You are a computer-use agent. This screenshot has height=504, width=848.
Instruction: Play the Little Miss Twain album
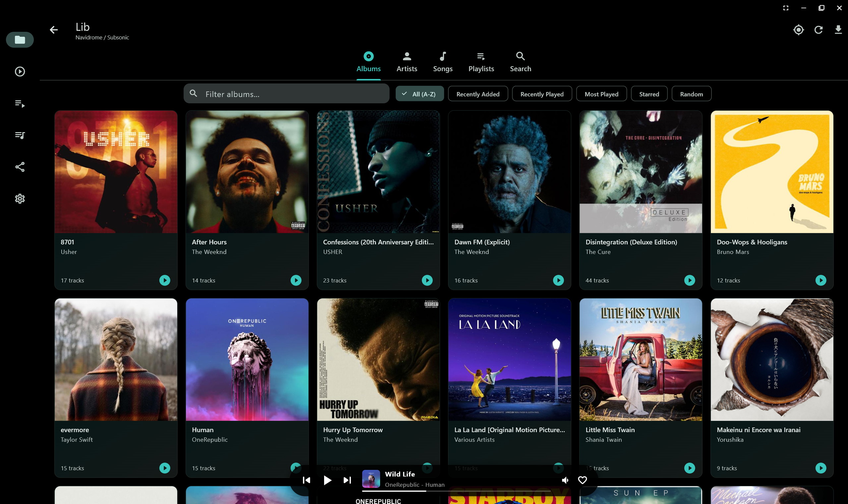690,468
